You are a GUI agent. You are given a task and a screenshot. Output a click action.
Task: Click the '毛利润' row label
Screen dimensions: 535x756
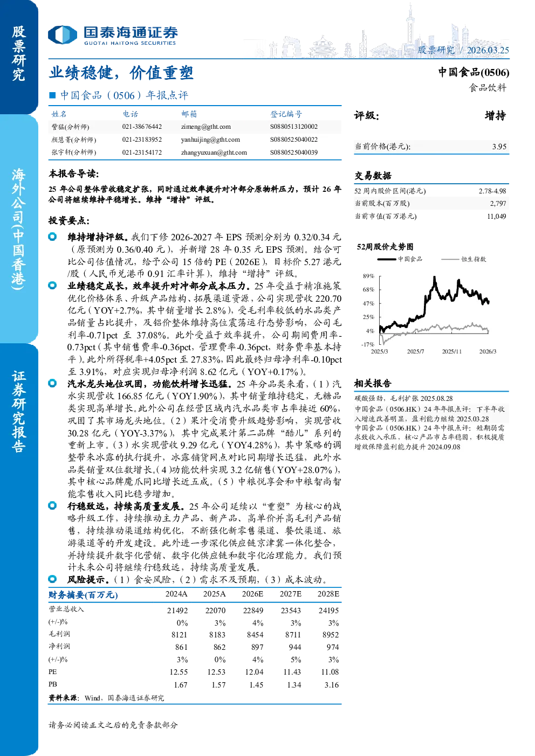tap(59, 634)
